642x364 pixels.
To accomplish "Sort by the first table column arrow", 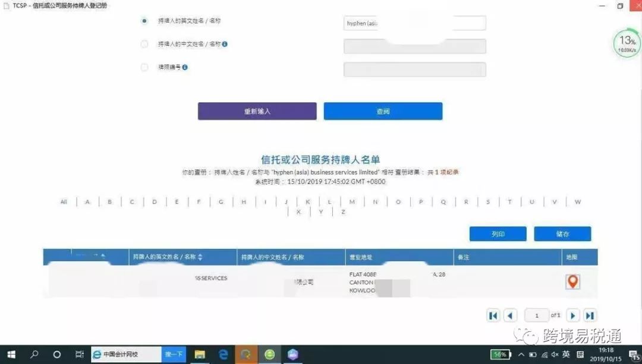I will 103,256.
